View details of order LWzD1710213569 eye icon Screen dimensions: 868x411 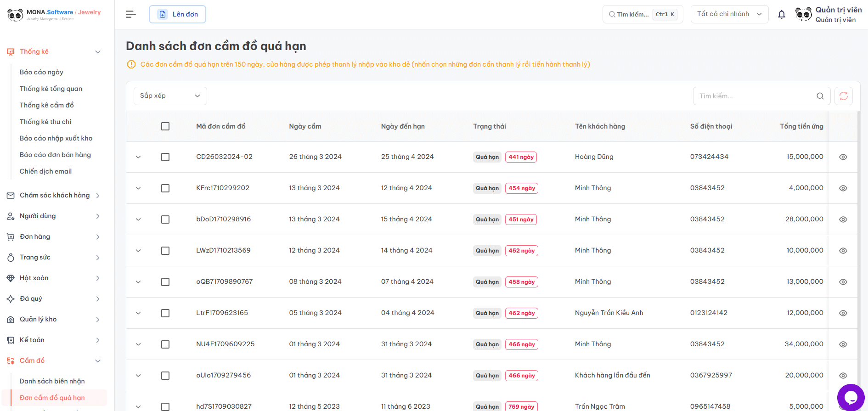tap(843, 251)
